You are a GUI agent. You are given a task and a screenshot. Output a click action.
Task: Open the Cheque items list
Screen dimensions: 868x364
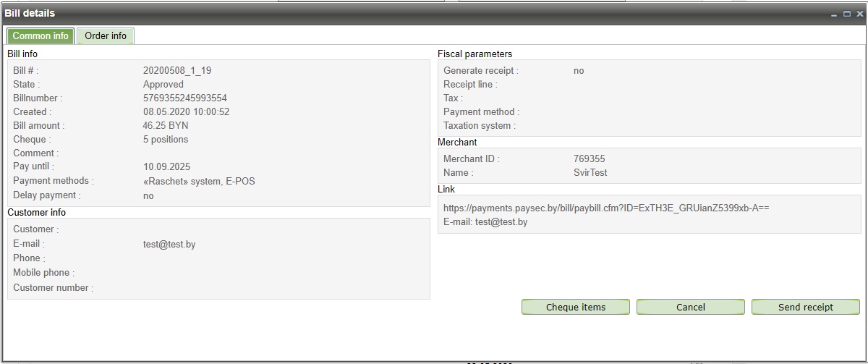(x=576, y=307)
